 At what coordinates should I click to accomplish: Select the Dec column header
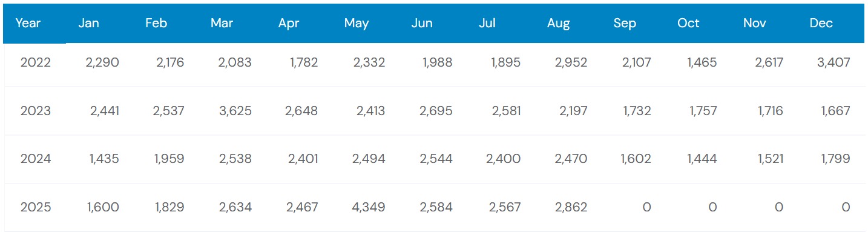821,23
